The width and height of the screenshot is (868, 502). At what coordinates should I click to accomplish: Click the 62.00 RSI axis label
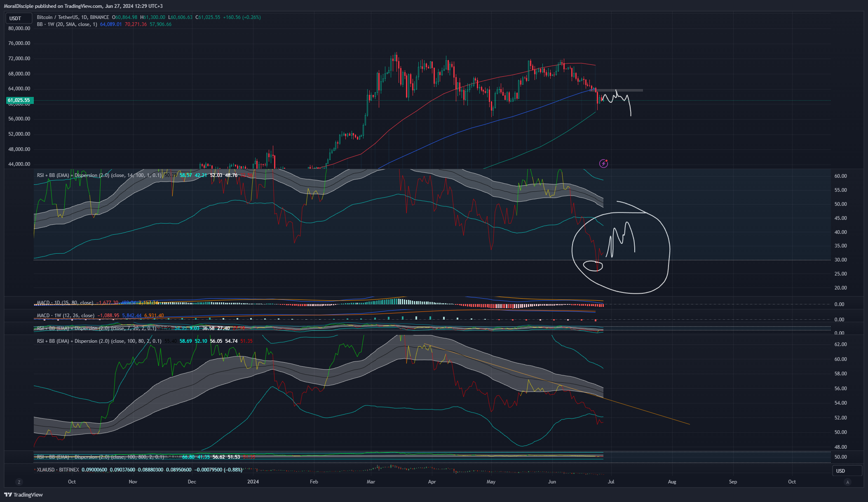click(x=841, y=344)
